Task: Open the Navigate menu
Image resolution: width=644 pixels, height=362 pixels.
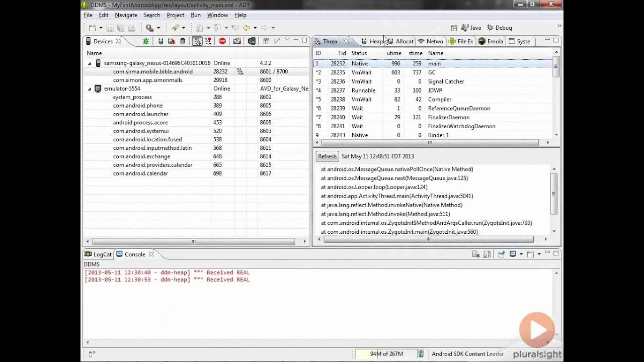Action: pos(126,15)
